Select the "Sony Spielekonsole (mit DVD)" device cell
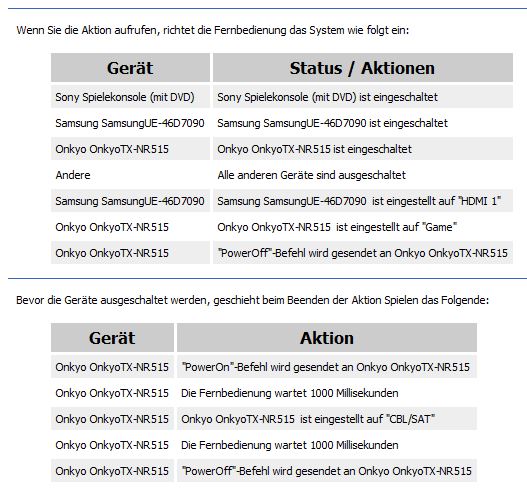The width and height of the screenshot is (527, 492). [x=130, y=97]
